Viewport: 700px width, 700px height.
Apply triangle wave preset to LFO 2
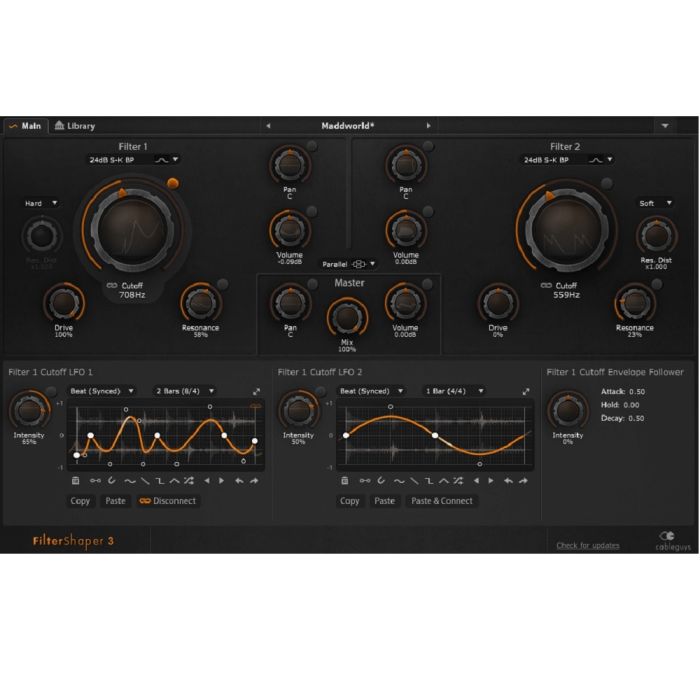tap(444, 481)
